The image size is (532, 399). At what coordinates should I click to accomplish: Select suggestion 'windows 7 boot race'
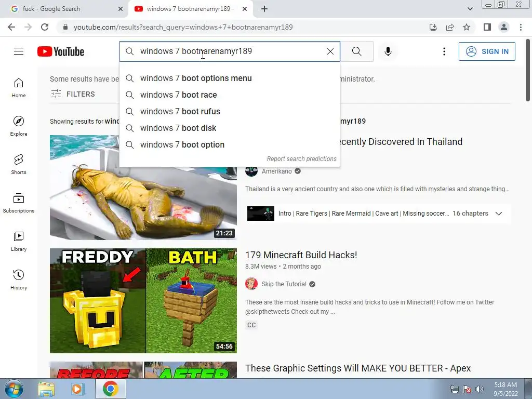point(229,95)
